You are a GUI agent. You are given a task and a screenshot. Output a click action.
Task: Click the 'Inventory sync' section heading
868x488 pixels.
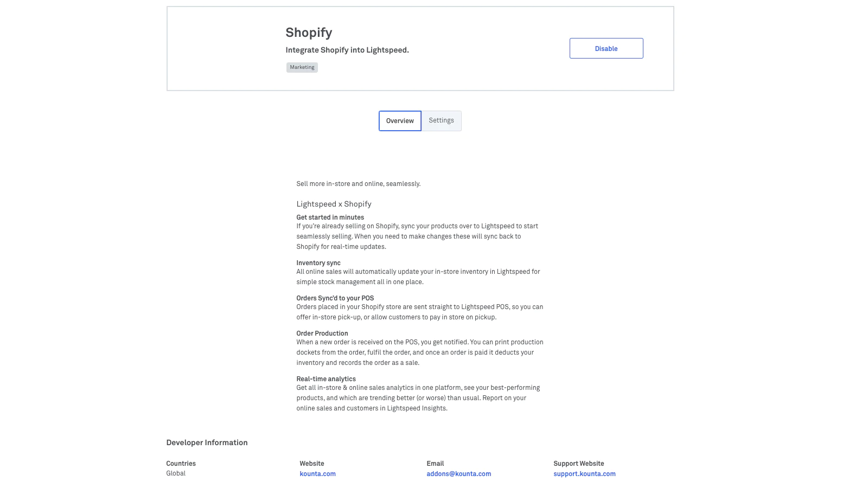[318, 263]
